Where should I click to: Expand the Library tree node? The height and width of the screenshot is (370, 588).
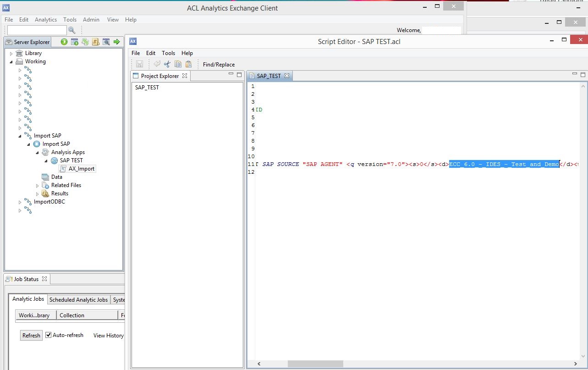11,54
